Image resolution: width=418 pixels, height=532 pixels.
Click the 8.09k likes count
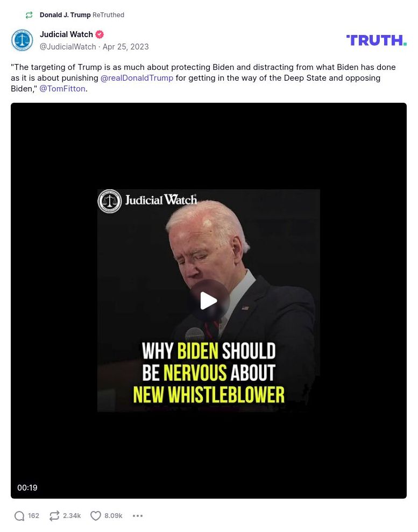coord(114,516)
